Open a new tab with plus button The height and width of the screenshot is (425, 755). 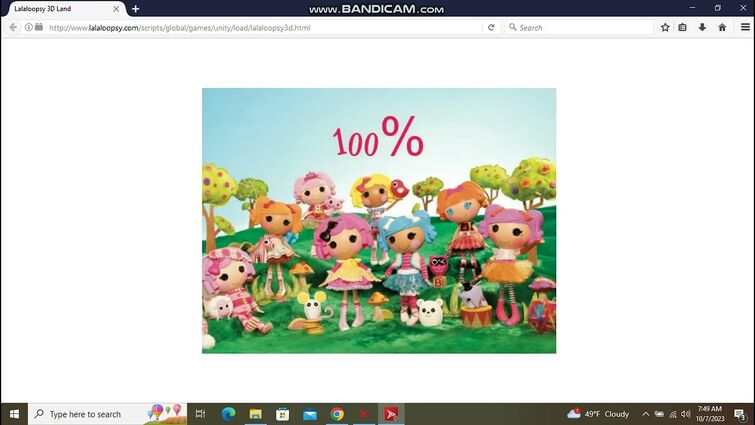click(x=136, y=9)
